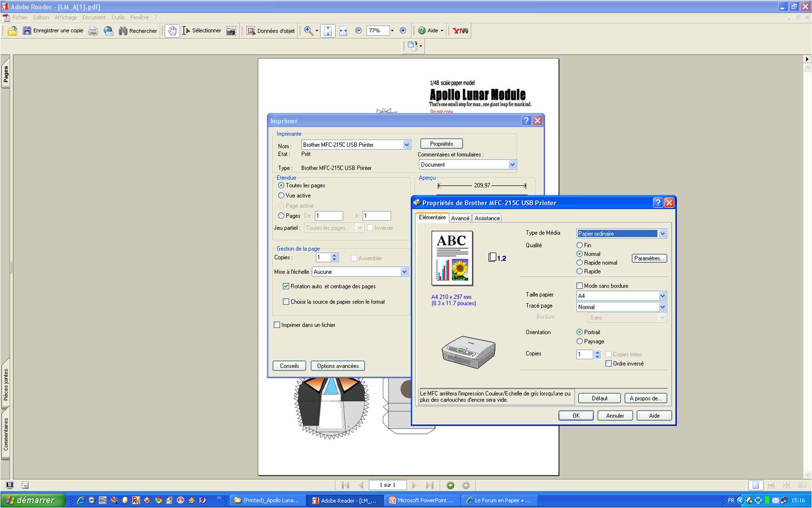Go to the last page
The width and height of the screenshot is (812, 508).
pos(430,485)
